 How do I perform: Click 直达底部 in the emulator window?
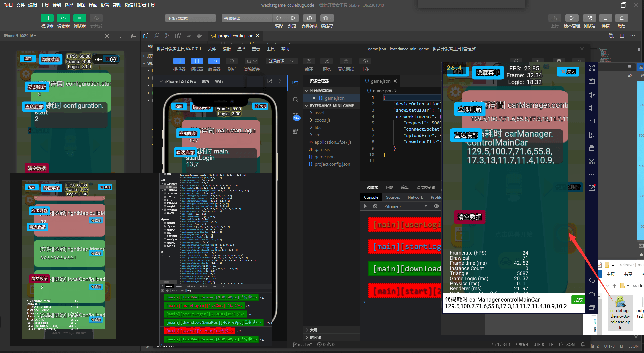point(466,135)
